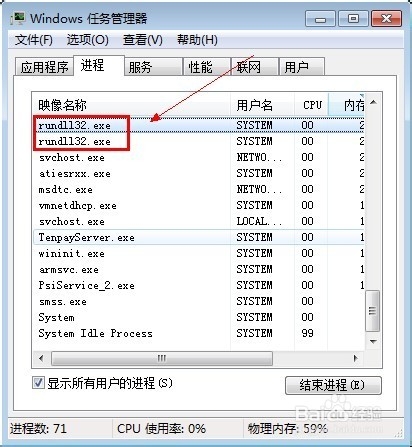This screenshot has height=447, width=412.
Task: Sort by memory column header
Action: pyautogui.click(x=347, y=105)
